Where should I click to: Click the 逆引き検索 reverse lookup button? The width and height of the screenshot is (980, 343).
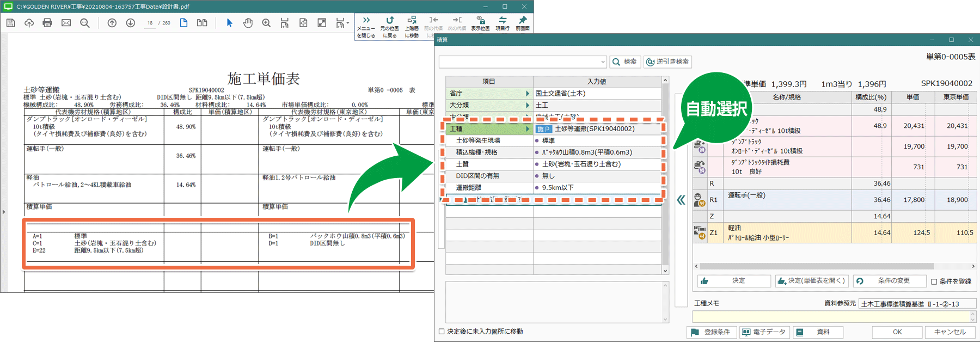667,62
